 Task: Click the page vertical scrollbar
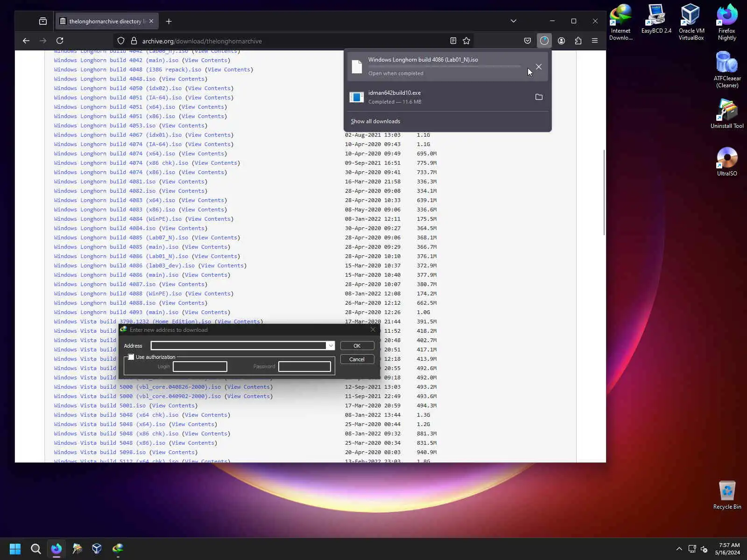(x=604, y=192)
